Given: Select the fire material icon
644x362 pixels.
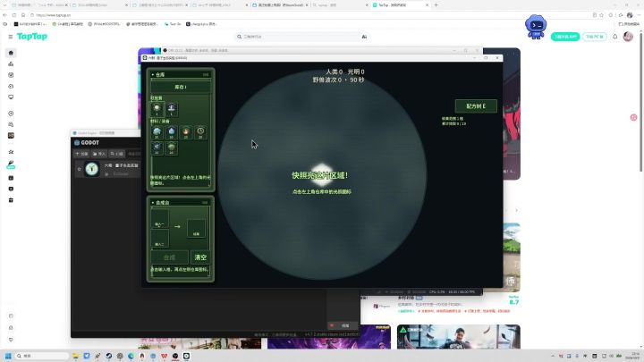Looking at the screenshot, I should tap(186, 132).
